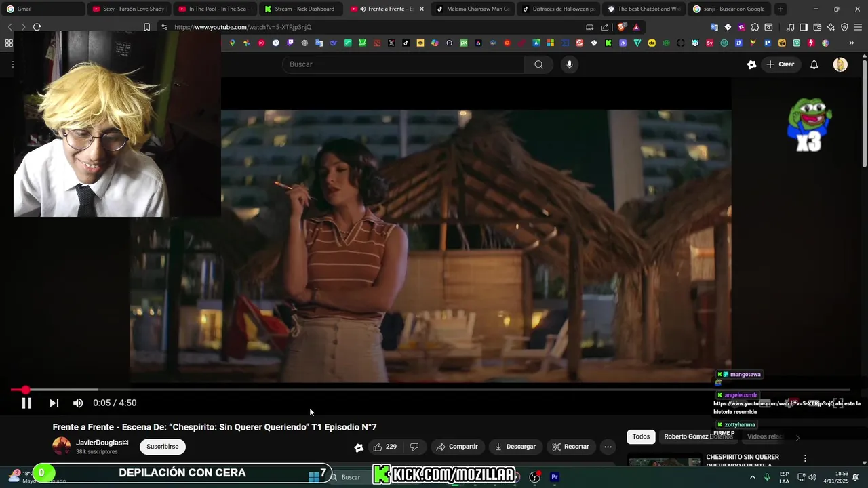Like the video with 229 likes

click(x=384, y=447)
